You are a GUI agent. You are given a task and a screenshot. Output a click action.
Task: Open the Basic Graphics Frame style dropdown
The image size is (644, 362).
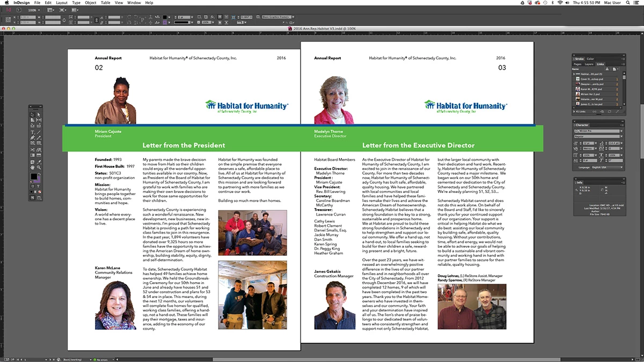pos(293,17)
